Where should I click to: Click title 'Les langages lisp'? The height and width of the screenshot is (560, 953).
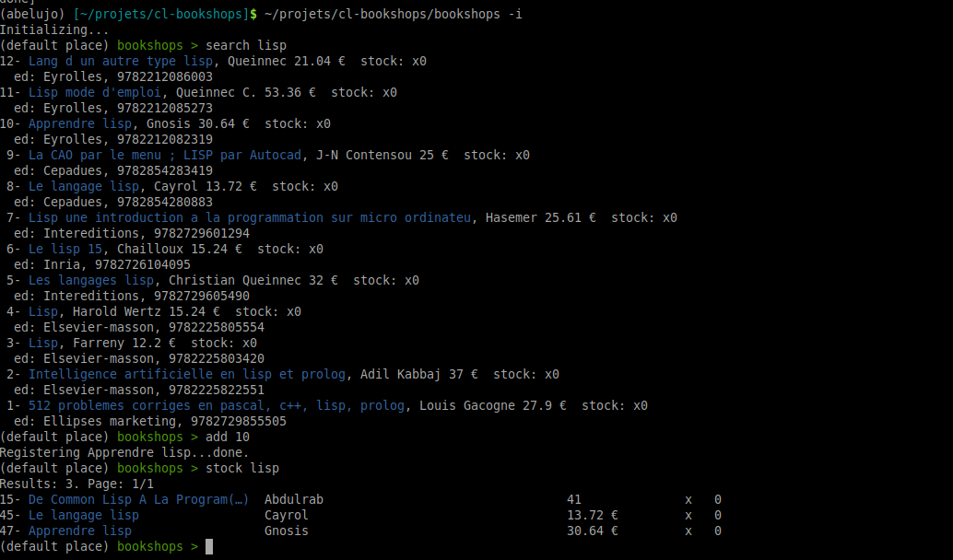91,281
